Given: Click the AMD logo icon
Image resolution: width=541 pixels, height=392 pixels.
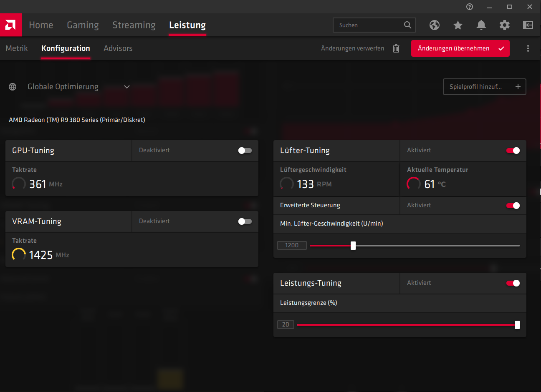Looking at the screenshot, I should [11, 25].
